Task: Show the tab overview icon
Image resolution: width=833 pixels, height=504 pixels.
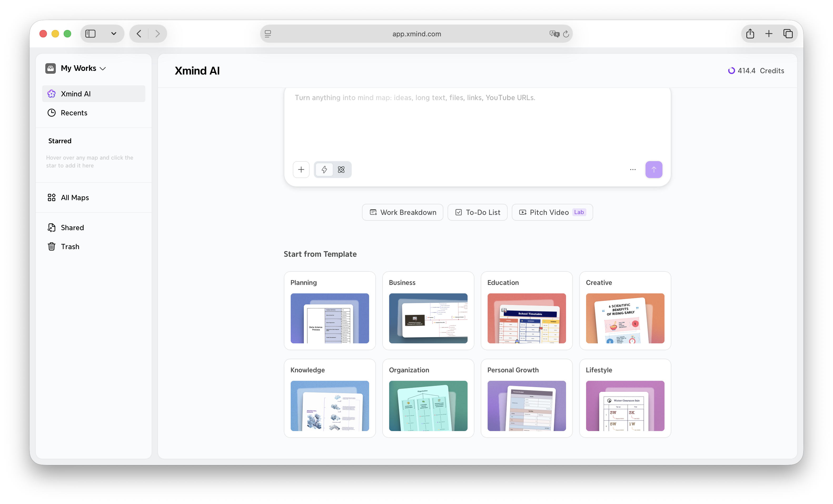Action: (788, 33)
